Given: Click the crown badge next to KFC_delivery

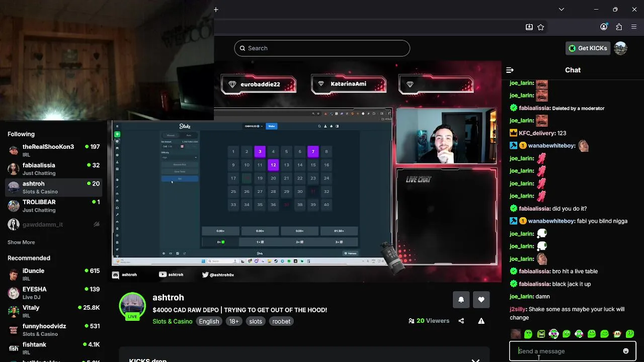Looking at the screenshot, I should [513, 133].
